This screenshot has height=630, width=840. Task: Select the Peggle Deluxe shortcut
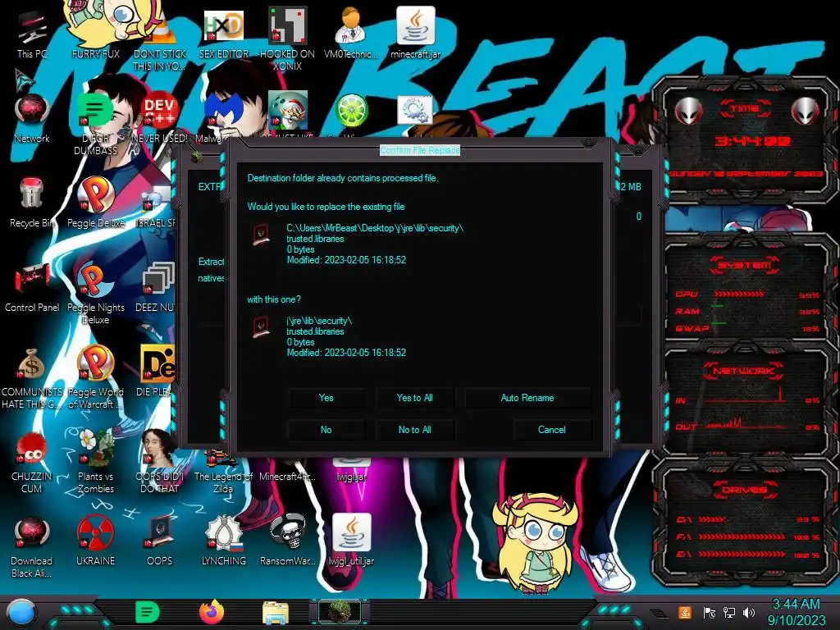click(95, 203)
